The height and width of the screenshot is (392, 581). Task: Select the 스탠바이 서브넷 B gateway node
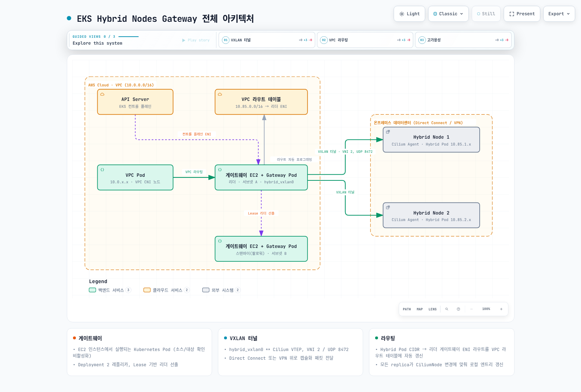[x=261, y=249]
